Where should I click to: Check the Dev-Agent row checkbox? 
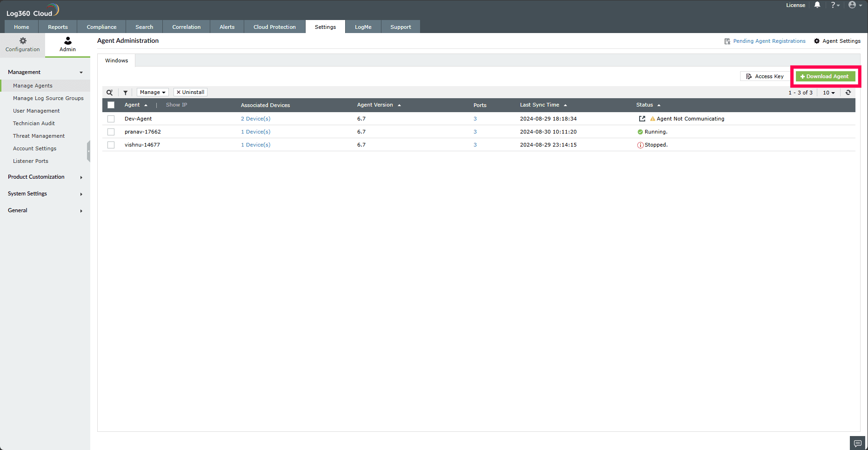pos(111,119)
